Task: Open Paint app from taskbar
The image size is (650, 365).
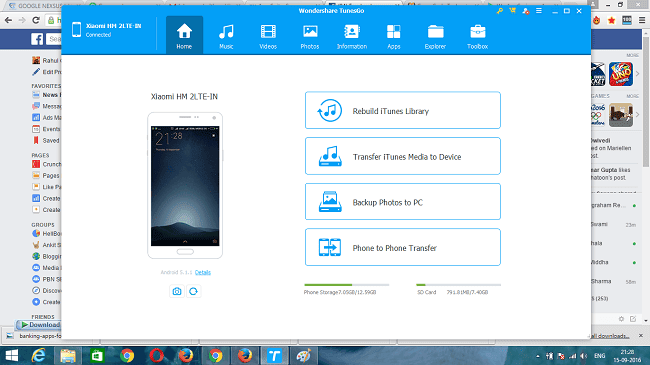Action: pyautogui.click(x=303, y=356)
